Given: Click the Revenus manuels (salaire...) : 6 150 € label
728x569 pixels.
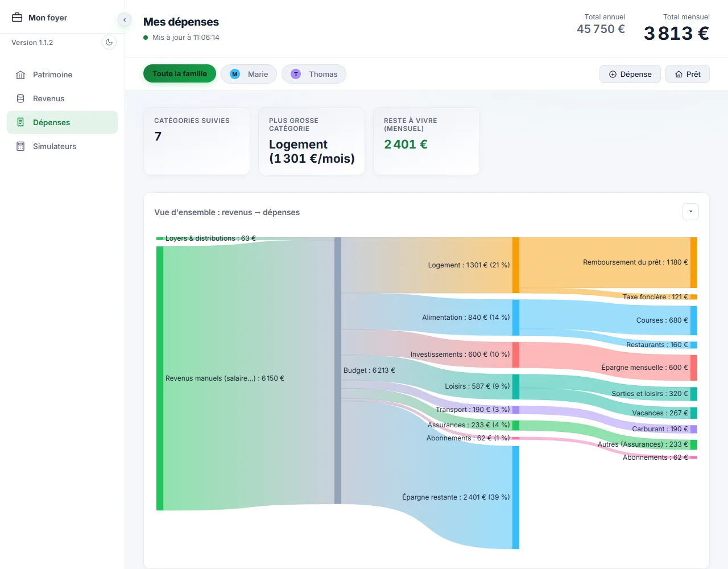Looking at the screenshot, I should click(x=225, y=378).
